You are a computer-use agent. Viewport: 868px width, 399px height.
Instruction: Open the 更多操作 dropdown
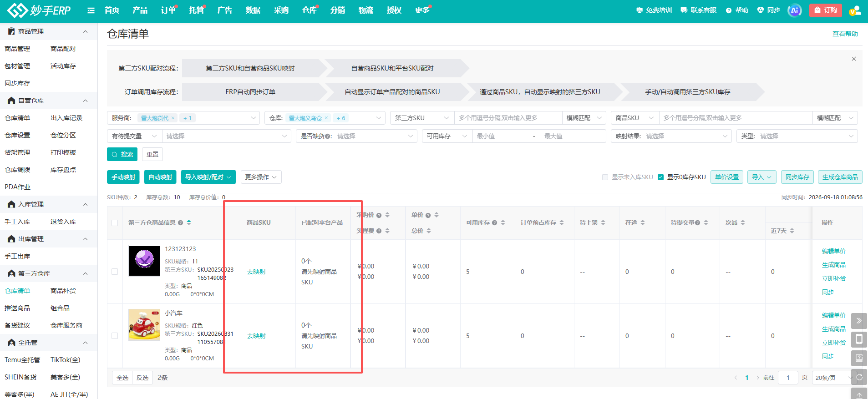pos(261,177)
